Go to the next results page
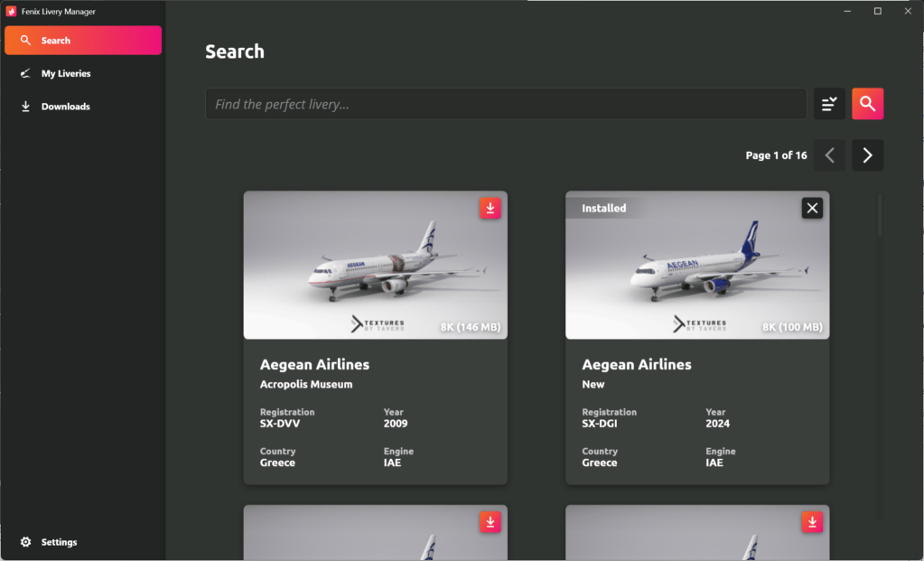Screen dimensions: 924x561 [x=867, y=155]
